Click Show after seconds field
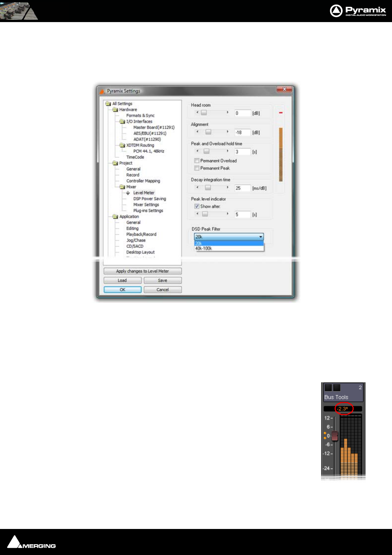The image size is (392, 555). click(242, 214)
